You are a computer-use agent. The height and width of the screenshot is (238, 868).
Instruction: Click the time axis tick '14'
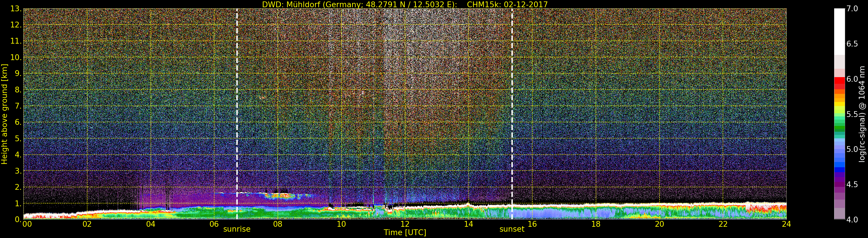tap(468, 224)
